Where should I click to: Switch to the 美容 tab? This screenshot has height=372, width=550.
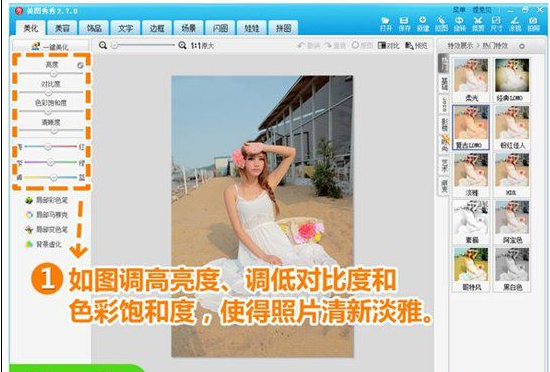[62, 28]
